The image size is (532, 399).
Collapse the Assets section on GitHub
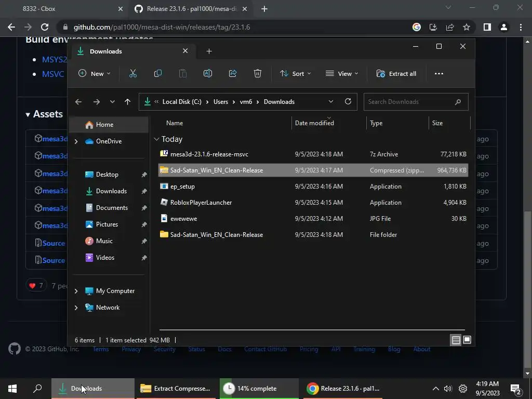click(x=28, y=115)
